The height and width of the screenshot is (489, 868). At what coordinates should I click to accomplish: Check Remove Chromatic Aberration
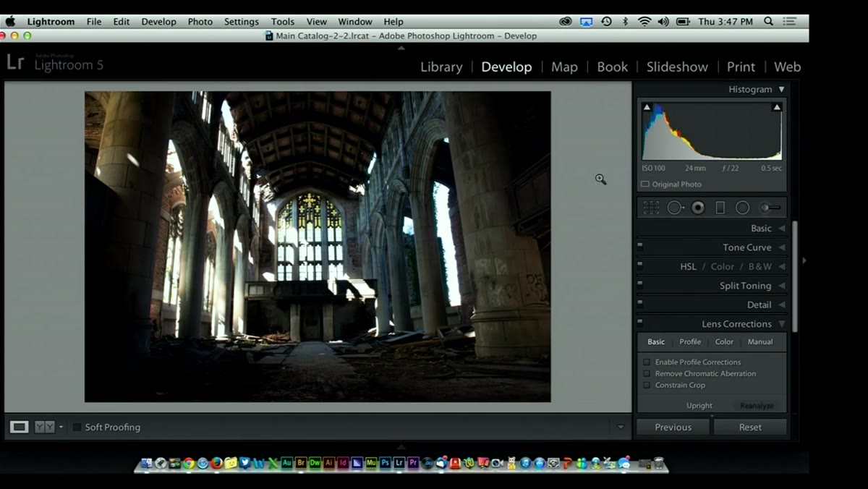click(647, 373)
